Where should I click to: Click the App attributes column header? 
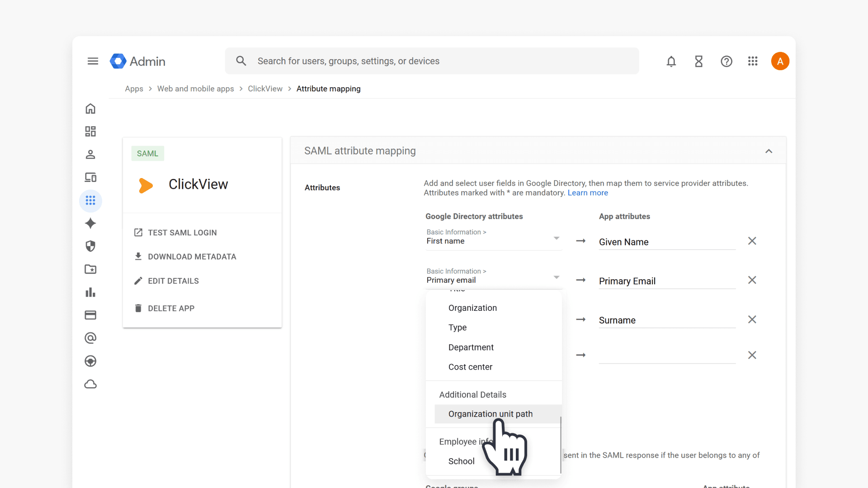coord(624,216)
